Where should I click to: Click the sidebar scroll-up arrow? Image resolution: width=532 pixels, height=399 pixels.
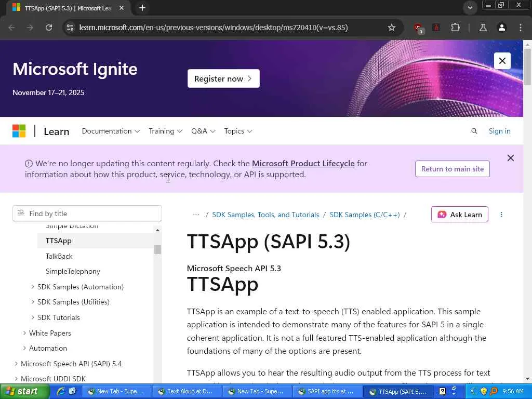tap(157, 230)
